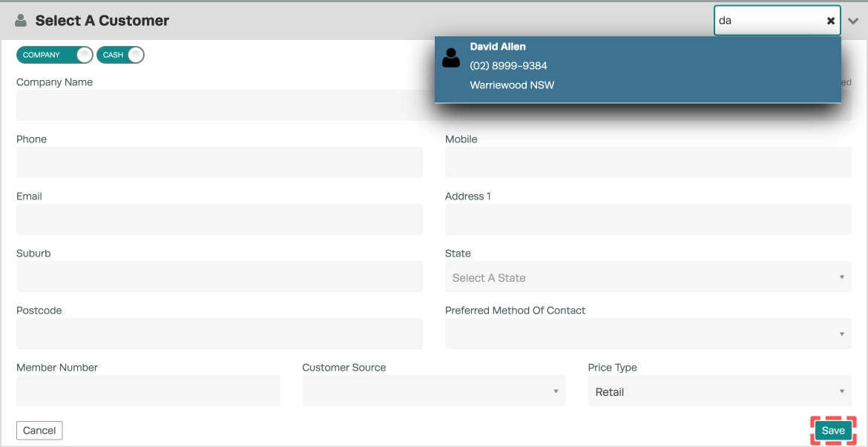This screenshot has width=868, height=447.
Task: Click into the Address 1 field
Action: click(648, 219)
